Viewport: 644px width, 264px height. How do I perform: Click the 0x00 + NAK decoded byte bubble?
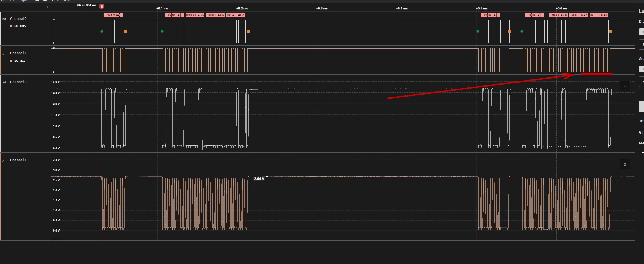pyautogui.click(x=579, y=15)
